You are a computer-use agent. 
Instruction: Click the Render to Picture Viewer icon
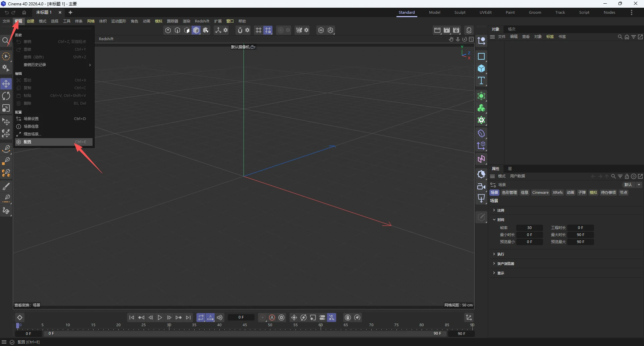click(447, 30)
